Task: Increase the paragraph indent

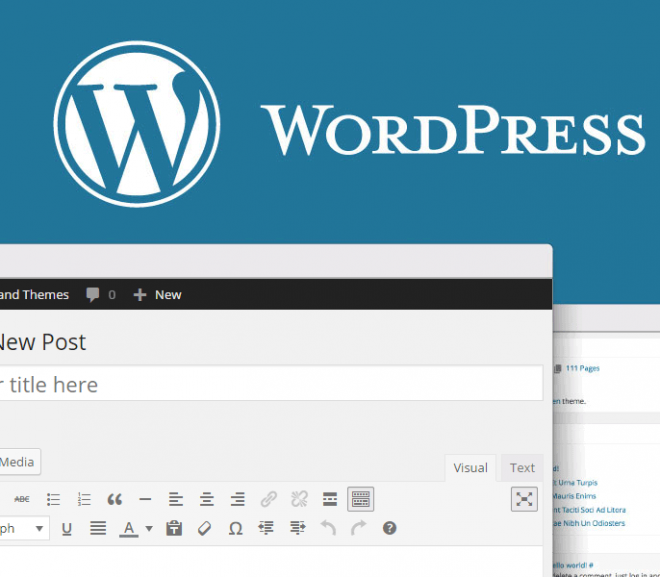Action: 297,528
